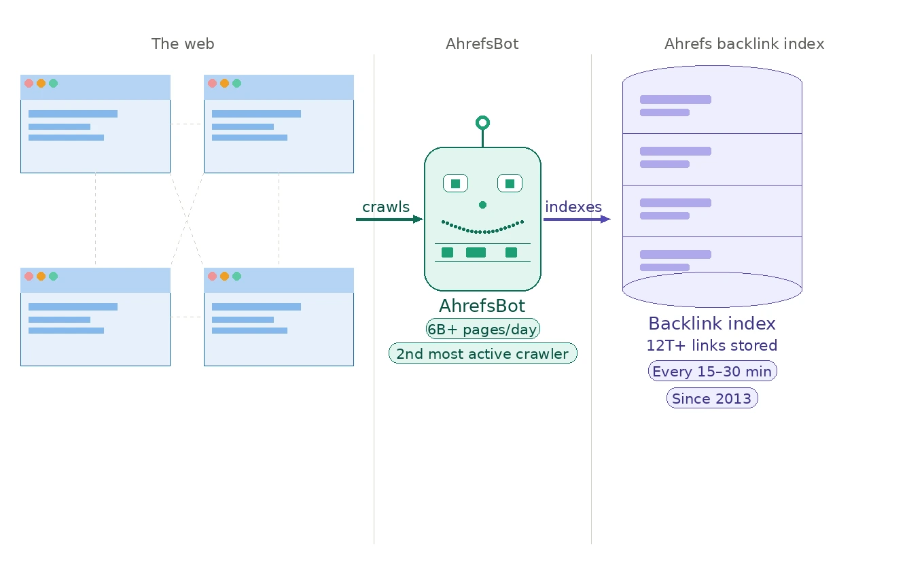Select the database cylinder icon

point(712,183)
